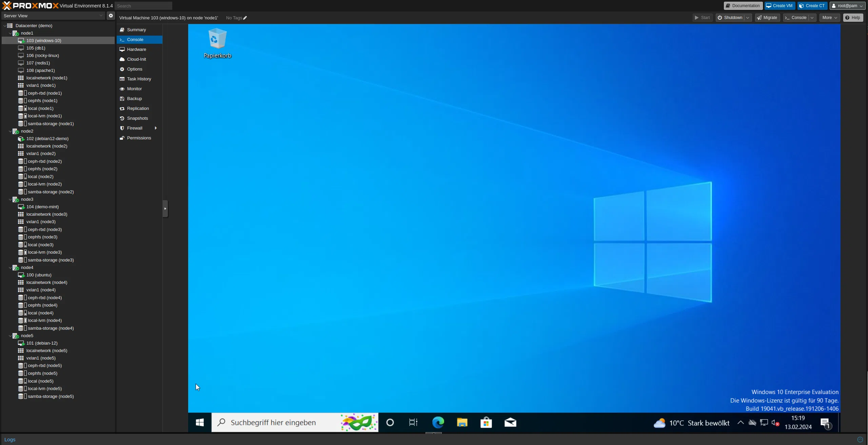
Task: Collapse the node2 tree branch
Action: tap(10, 131)
